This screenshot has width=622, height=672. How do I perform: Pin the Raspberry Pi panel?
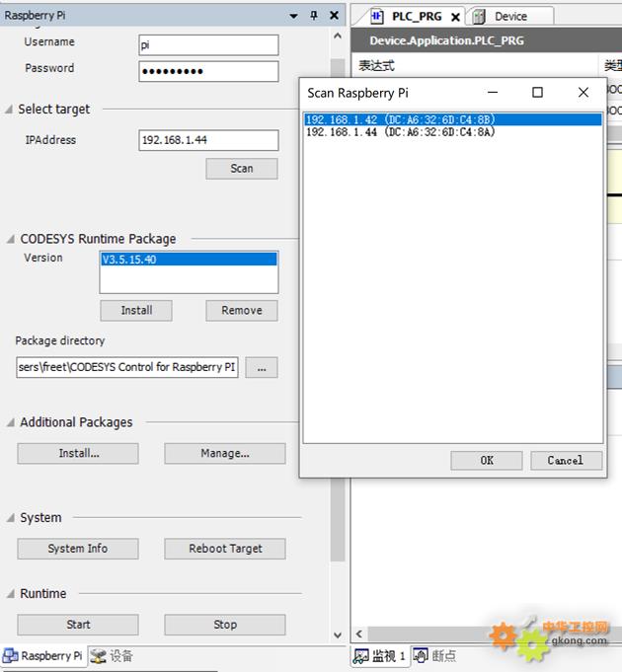tap(314, 16)
